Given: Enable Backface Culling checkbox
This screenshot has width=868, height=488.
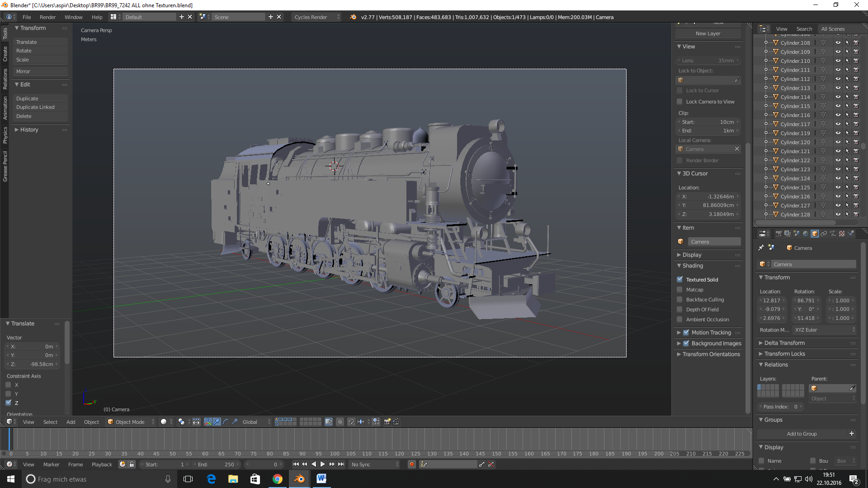Looking at the screenshot, I should (680, 299).
